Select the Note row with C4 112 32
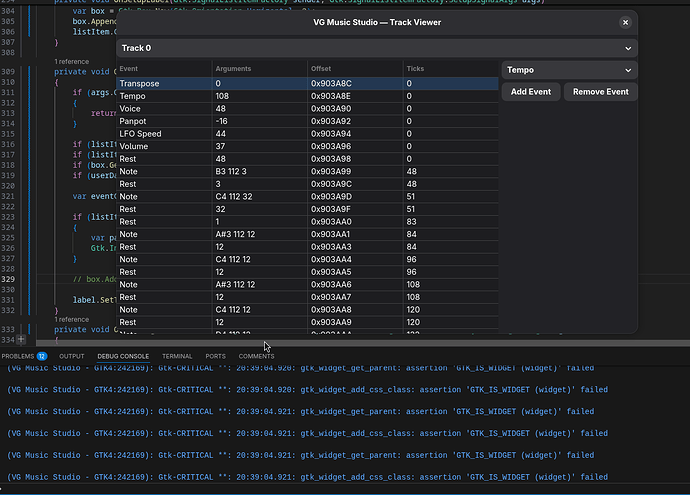This screenshot has width=690, height=495. pyautogui.click(x=307, y=197)
